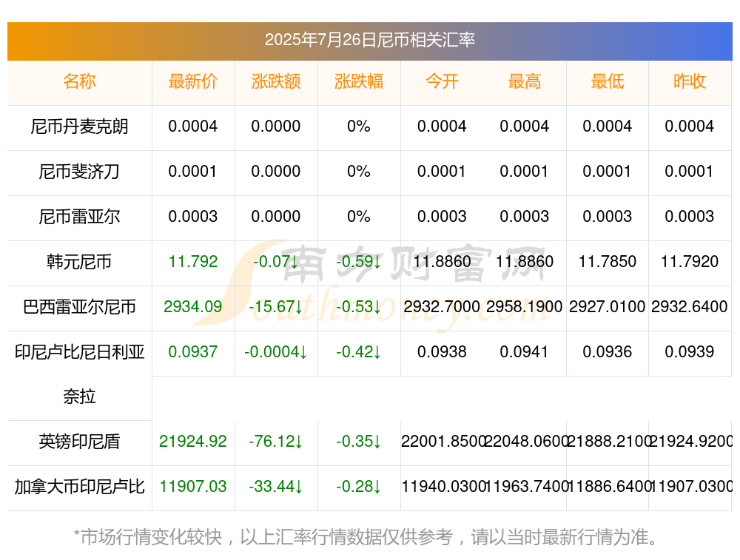Click the percentage -0.42↓
740x560 pixels.
[359, 352]
